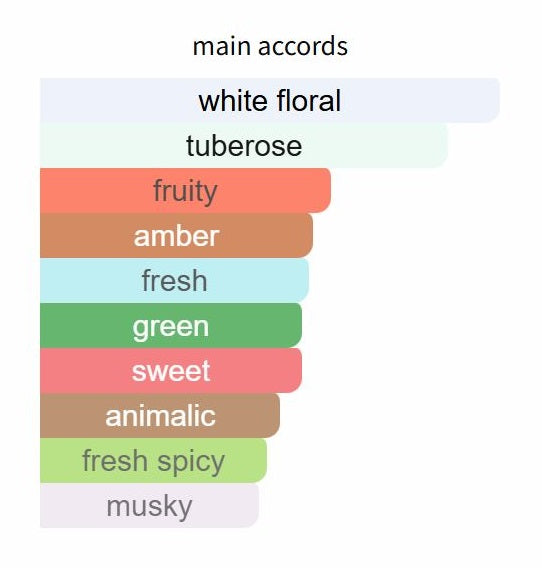The height and width of the screenshot is (568, 542).
Task: Click the fresh spicy accord bar
Action: [x=153, y=460]
